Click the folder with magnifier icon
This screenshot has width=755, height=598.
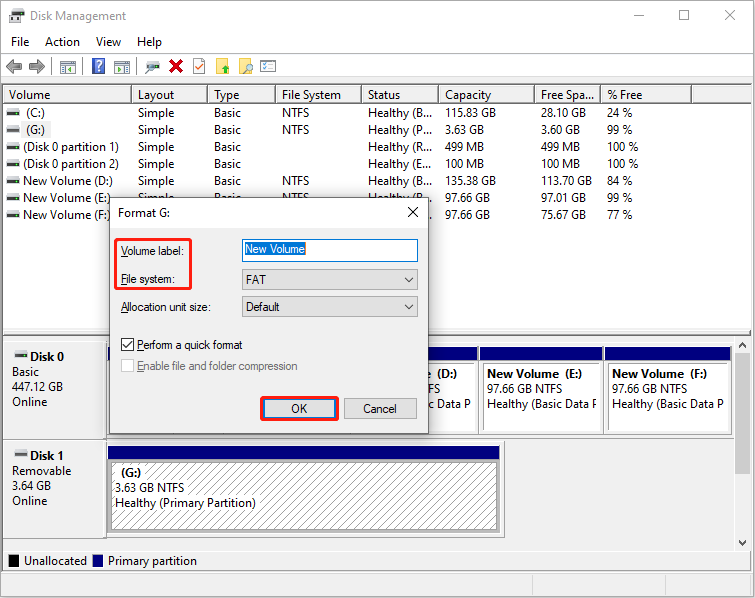pos(246,66)
